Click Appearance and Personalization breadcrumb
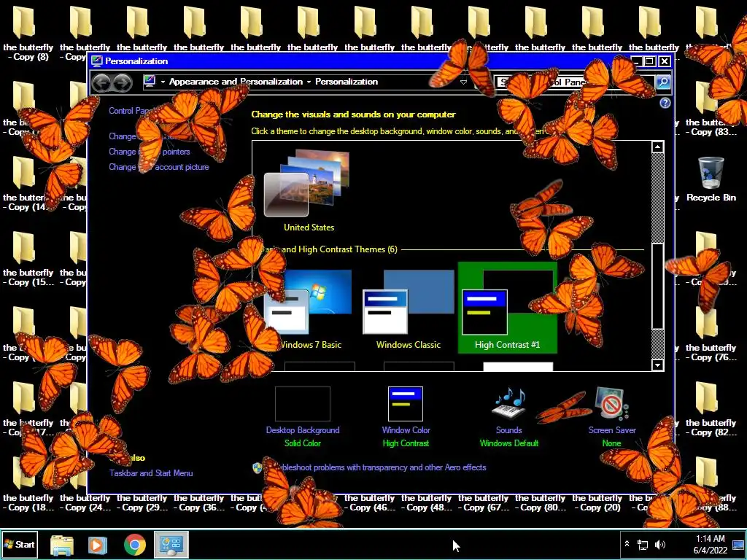The height and width of the screenshot is (560, 747). point(236,82)
